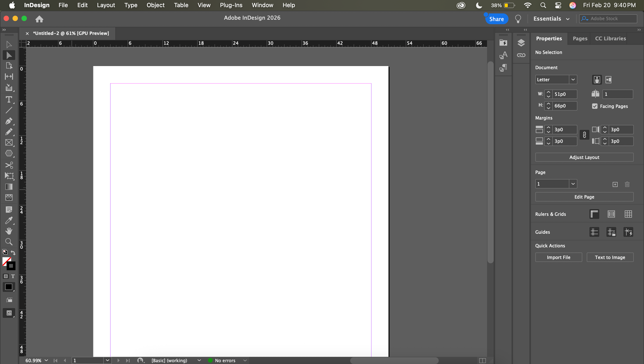Select the Gradient Swatch tool
644x364 pixels.
[x=9, y=187]
